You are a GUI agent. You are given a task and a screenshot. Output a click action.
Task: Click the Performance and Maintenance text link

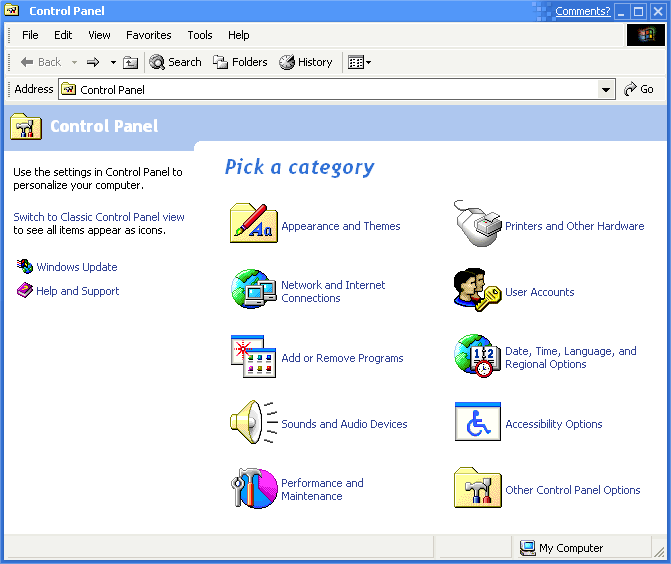[x=322, y=490]
